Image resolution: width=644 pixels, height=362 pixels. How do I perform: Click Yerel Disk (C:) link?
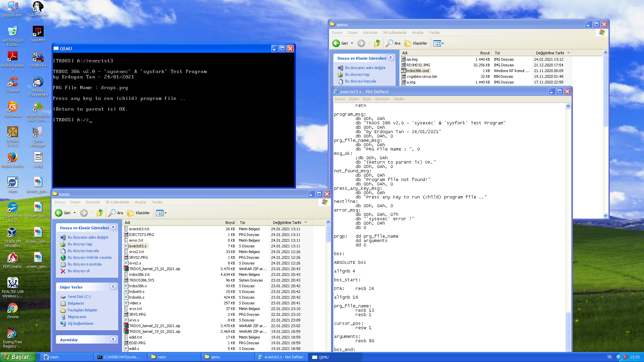click(79, 297)
